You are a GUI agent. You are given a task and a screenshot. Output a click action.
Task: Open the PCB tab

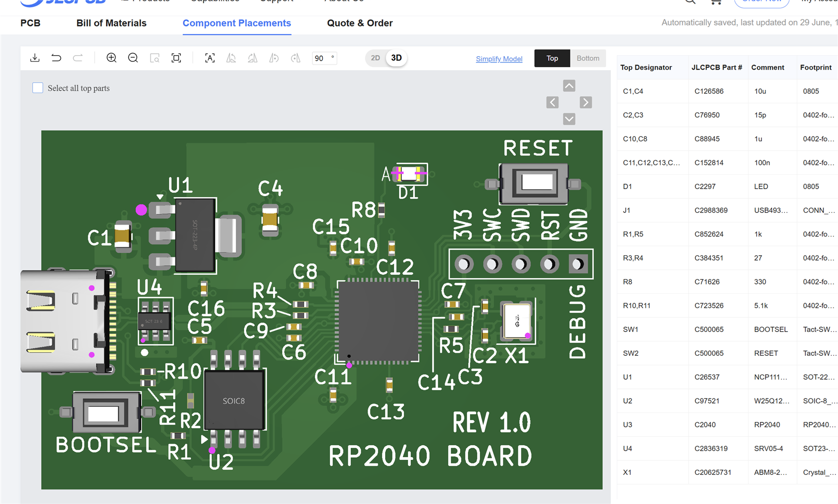tap(30, 23)
